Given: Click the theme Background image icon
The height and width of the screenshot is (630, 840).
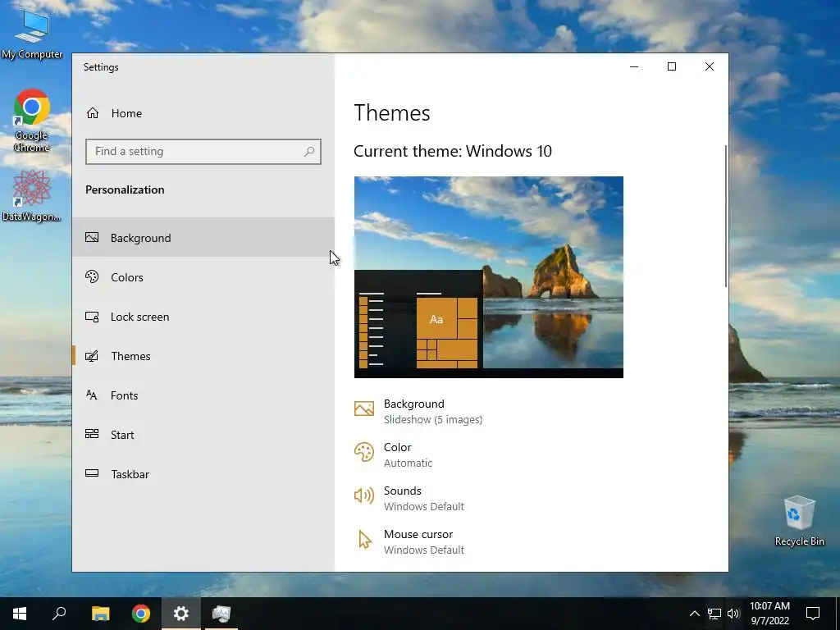Looking at the screenshot, I should (364, 409).
